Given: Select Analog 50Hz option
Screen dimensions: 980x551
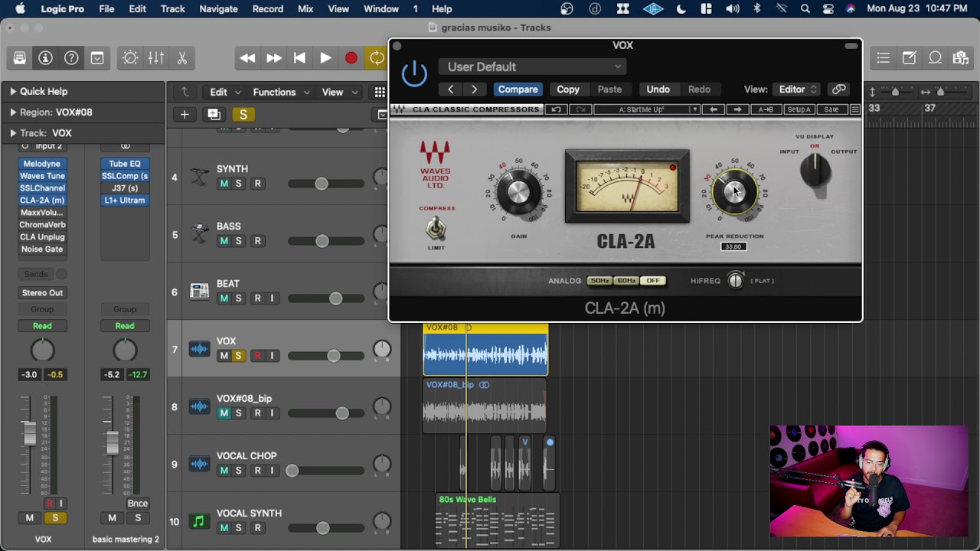Looking at the screenshot, I should tap(599, 281).
